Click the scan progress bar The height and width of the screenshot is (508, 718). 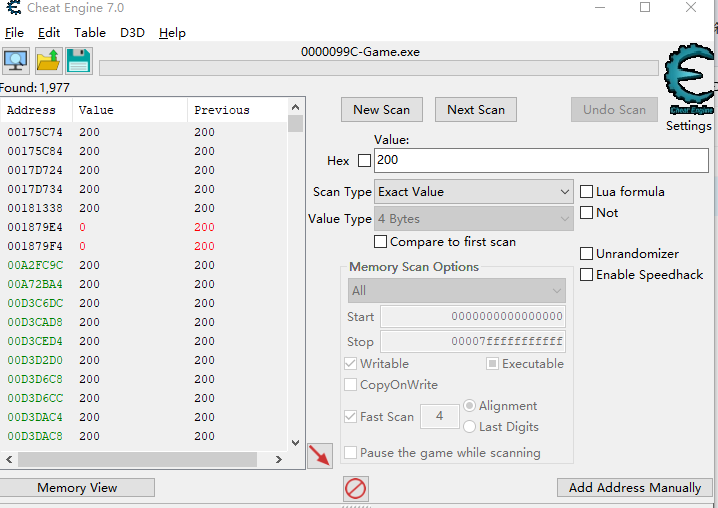coord(379,68)
